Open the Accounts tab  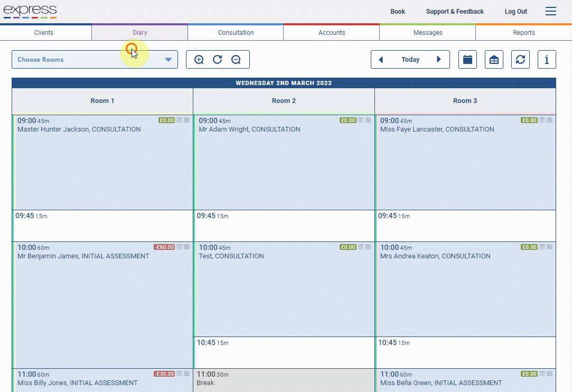click(332, 32)
